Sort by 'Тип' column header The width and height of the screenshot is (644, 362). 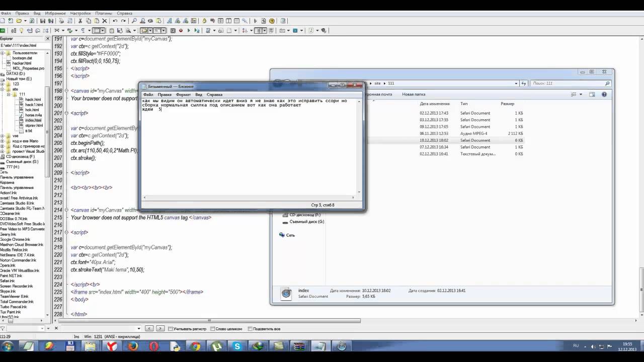[x=463, y=104]
